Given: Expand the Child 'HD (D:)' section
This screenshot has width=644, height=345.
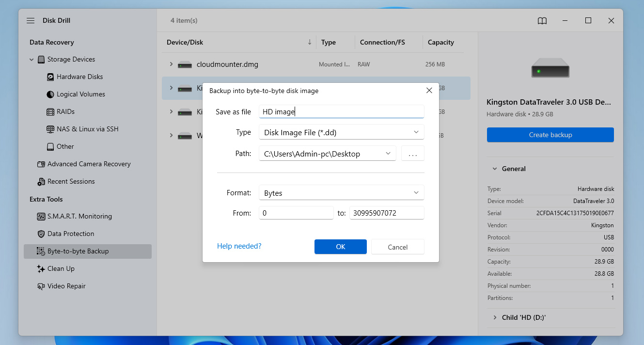Looking at the screenshot, I should tap(495, 317).
